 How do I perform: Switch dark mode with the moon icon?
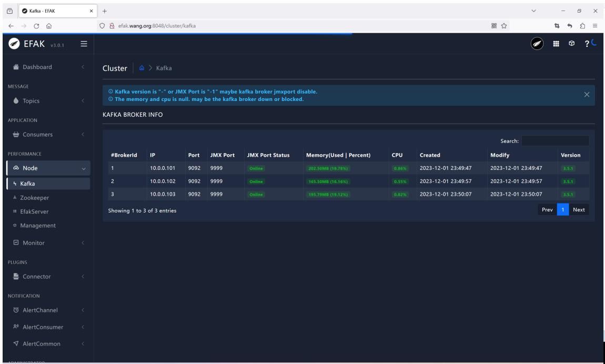[594, 43]
